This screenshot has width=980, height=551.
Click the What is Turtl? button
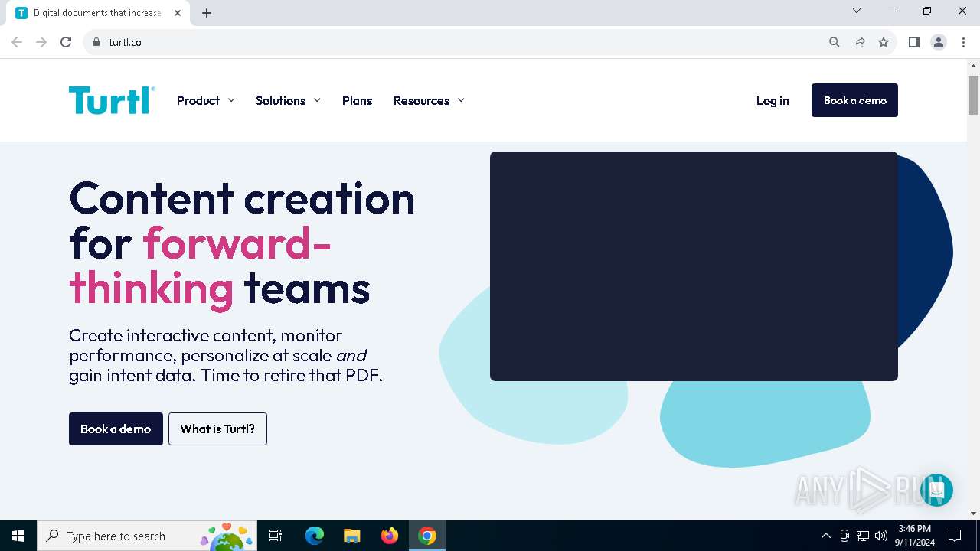click(217, 429)
